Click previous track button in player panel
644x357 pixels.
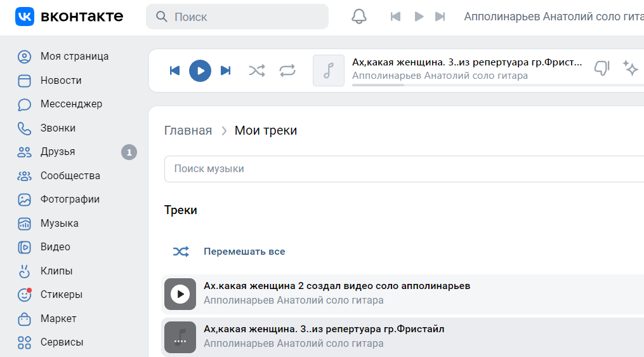coord(174,71)
